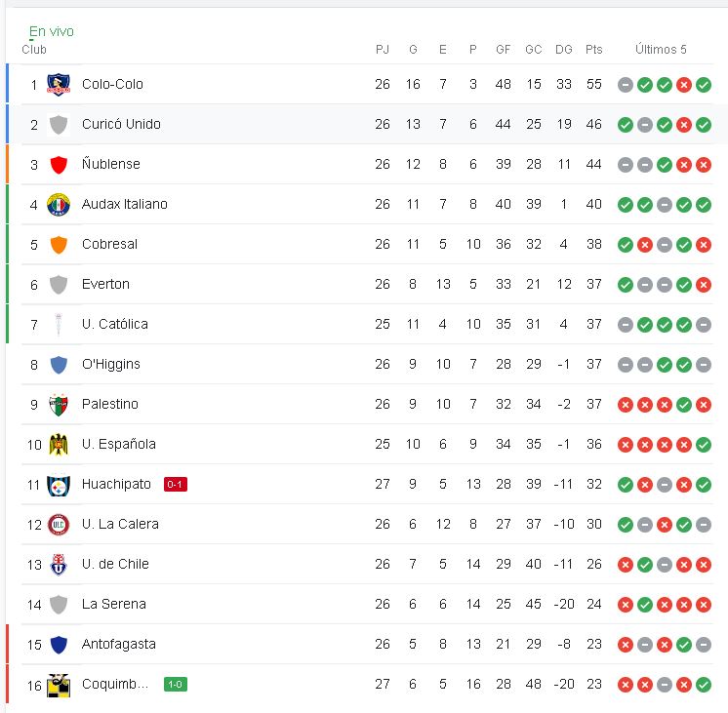The image size is (728, 713).
Task: Click the Antofagasta blue shield icon
Action: point(59,645)
